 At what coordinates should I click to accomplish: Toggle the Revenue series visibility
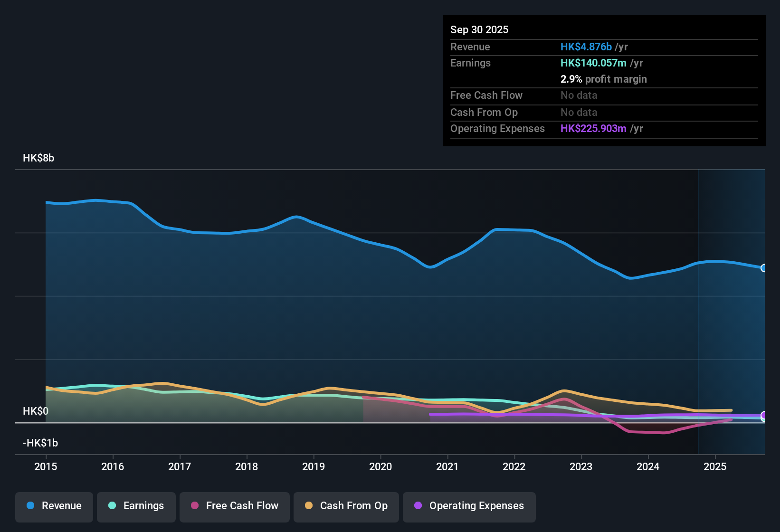54,506
